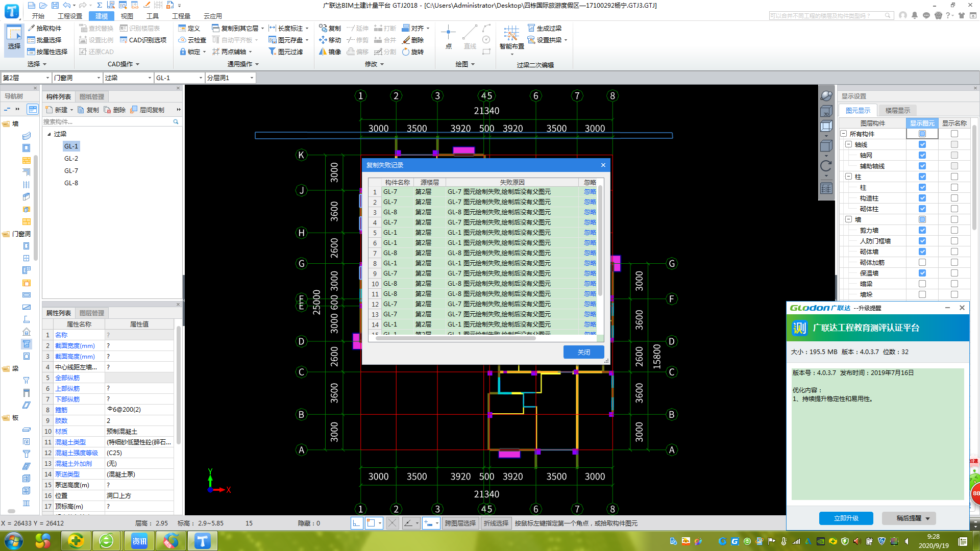Collapse the 过梁 tree node

(x=49, y=134)
